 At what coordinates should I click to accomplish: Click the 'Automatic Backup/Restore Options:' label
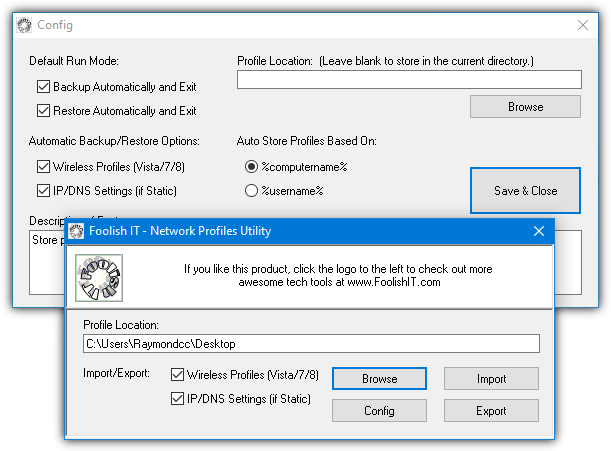(114, 141)
